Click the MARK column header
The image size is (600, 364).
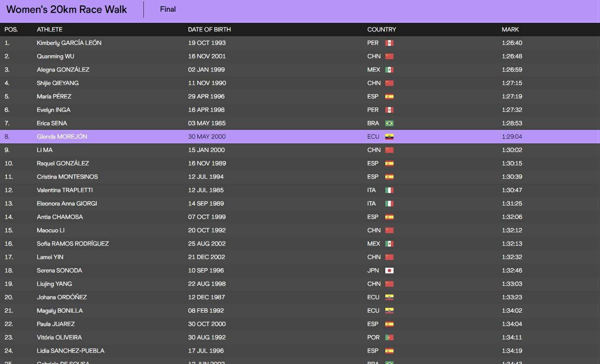tap(510, 29)
